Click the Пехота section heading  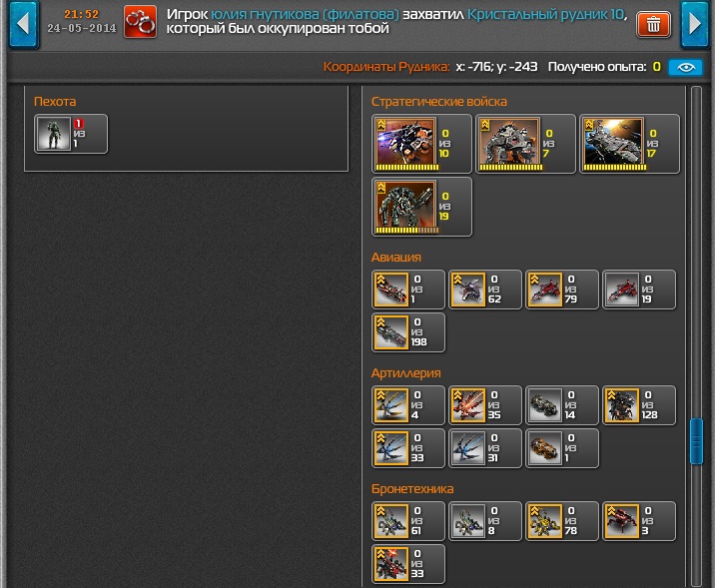pyautogui.click(x=55, y=102)
